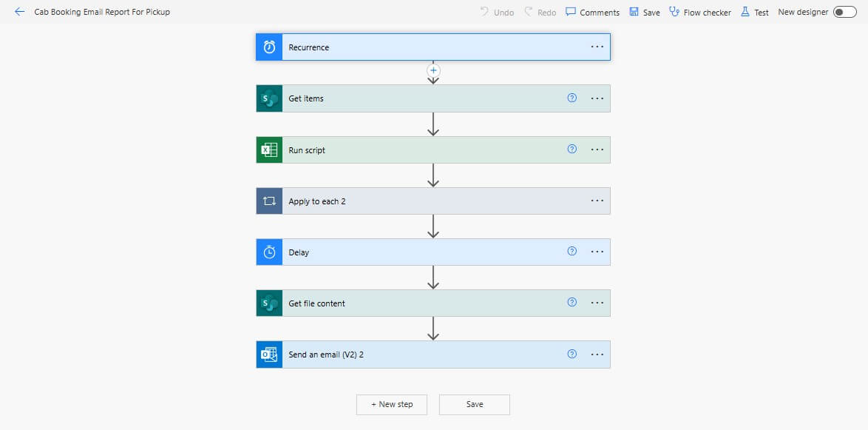Click the Delay action clock icon
Image resolution: width=868 pixels, height=430 pixels.
(x=268, y=252)
